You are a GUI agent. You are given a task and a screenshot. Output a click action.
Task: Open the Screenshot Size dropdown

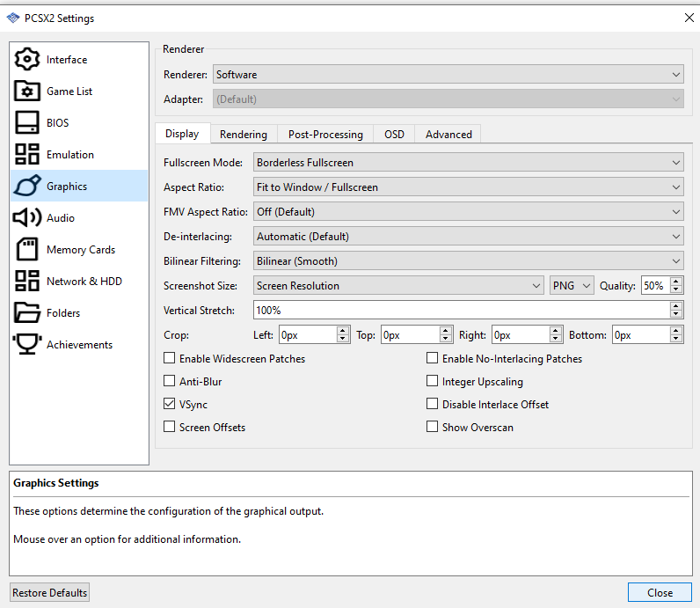[x=398, y=285]
